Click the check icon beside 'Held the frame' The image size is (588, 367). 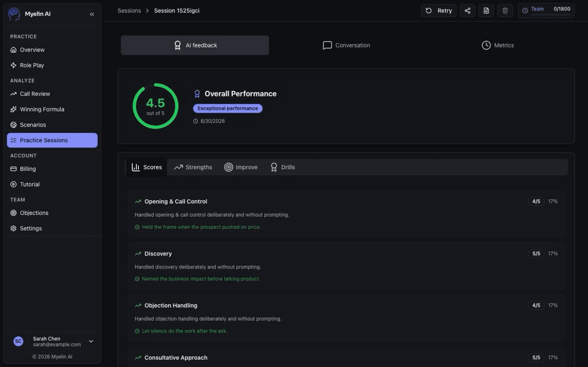(137, 227)
